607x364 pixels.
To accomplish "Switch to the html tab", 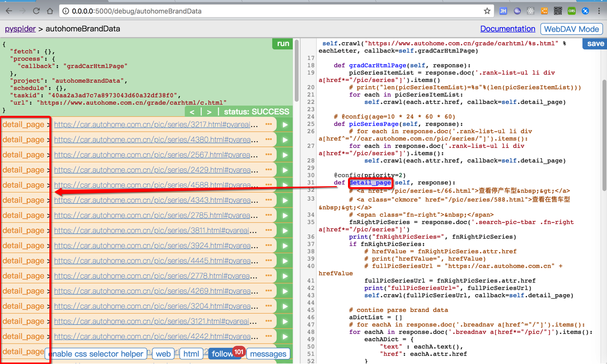I will tap(191, 354).
